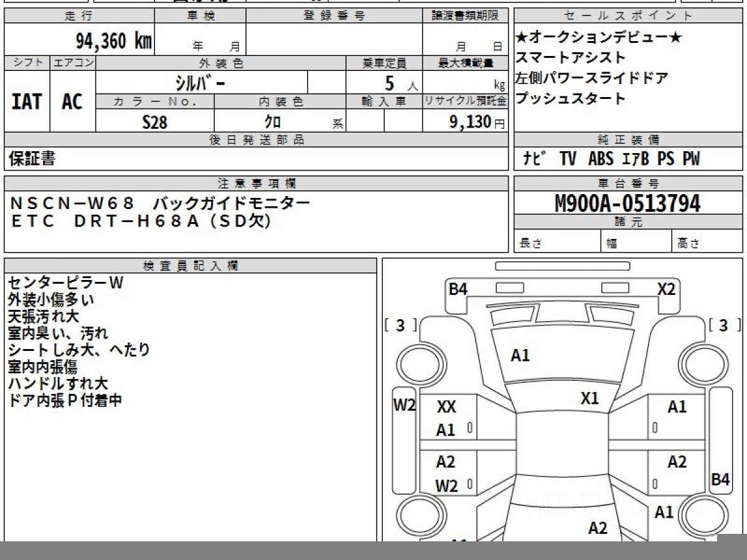Click the IAT shift value

27,101
